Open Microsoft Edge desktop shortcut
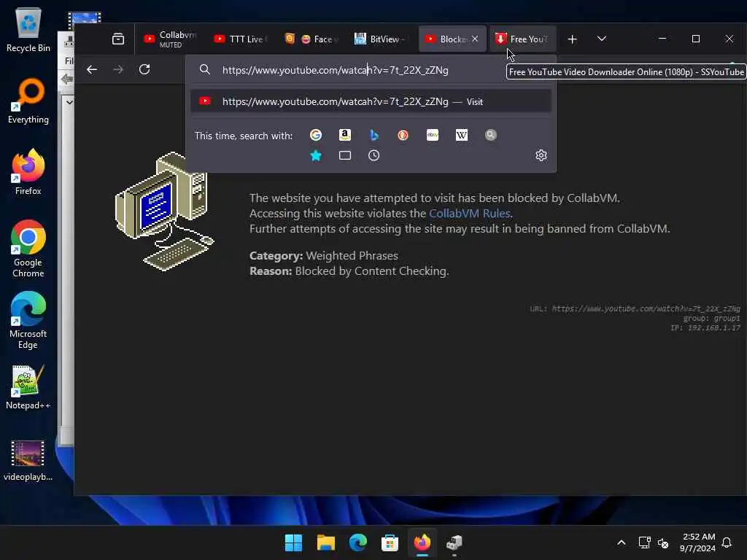Image resolution: width=747 pixels, height=560 pixels. click(x=28, y=320)
